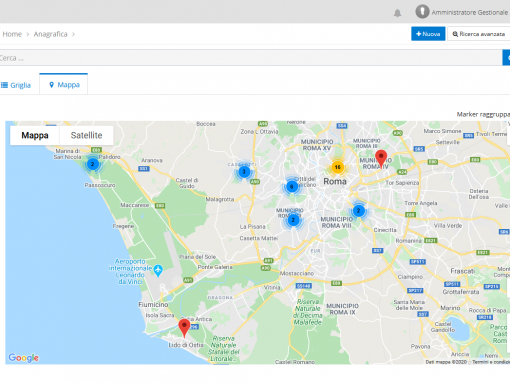The width and height of the screenshot is (510, 382).
Task: Click the Marker raggruppati label
Action: [x=483, y=114]
